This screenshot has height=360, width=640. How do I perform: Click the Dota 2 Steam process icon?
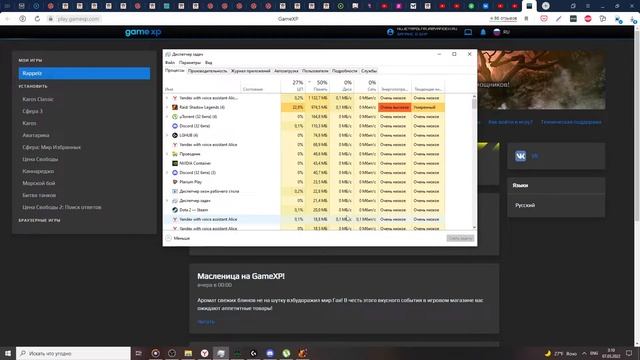175,210
